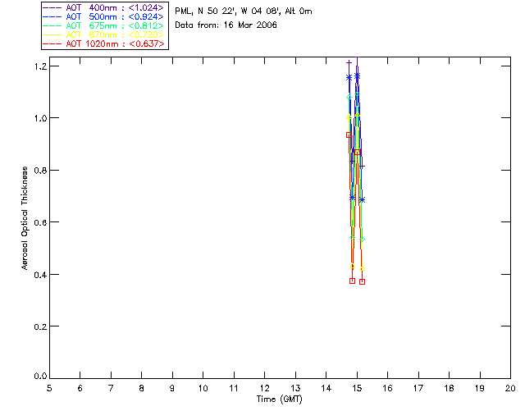Click the lowest-right red square data marker
This screenshot has height=420, width=525.
coord(362,281)
